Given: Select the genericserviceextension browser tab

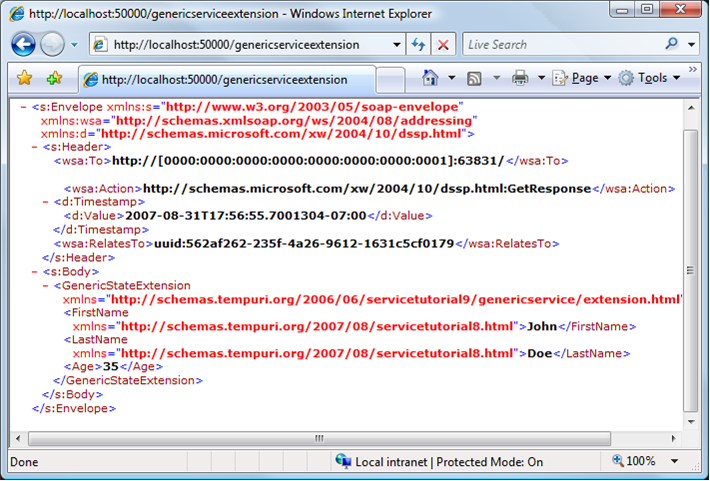Looking at the screenshot, I should click(227, 80).
